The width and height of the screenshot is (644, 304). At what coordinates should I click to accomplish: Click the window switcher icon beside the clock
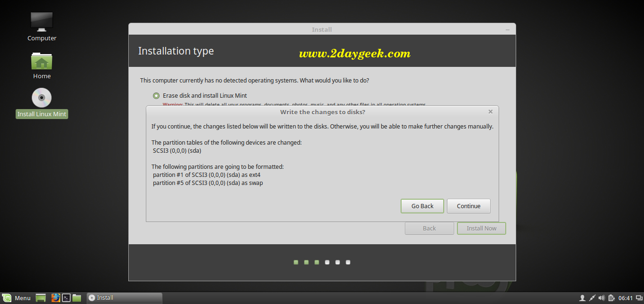click(x=638, y=298)
